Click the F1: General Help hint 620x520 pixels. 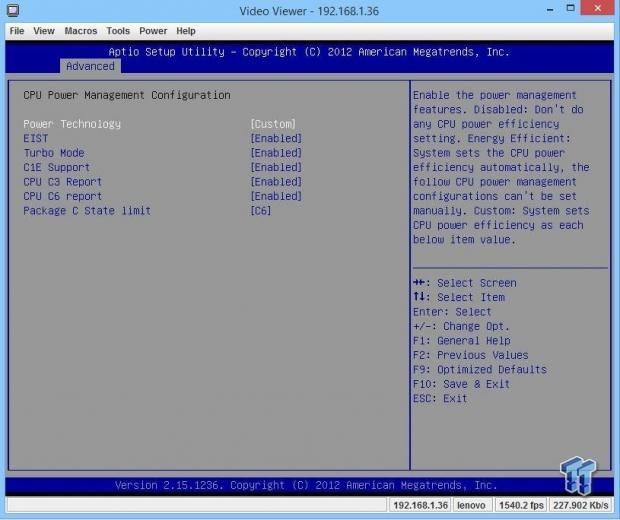tap(462, 340)
